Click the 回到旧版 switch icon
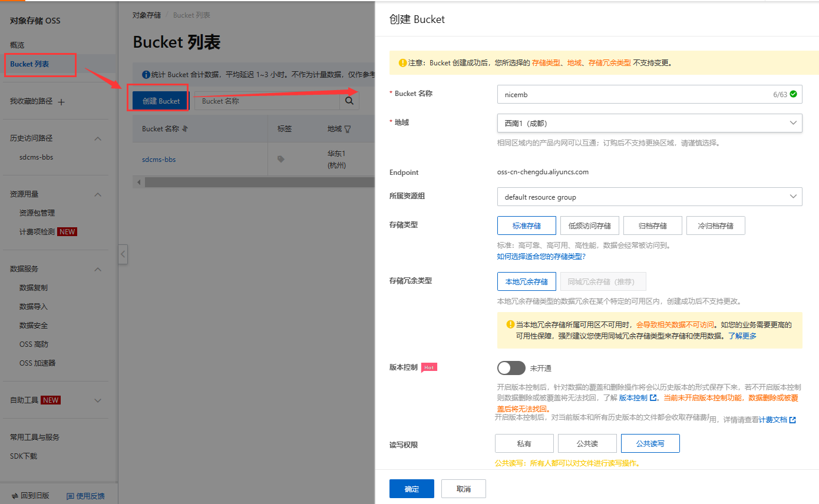The image size is (819, 504). pyautogui.click(x=15, y=496)
